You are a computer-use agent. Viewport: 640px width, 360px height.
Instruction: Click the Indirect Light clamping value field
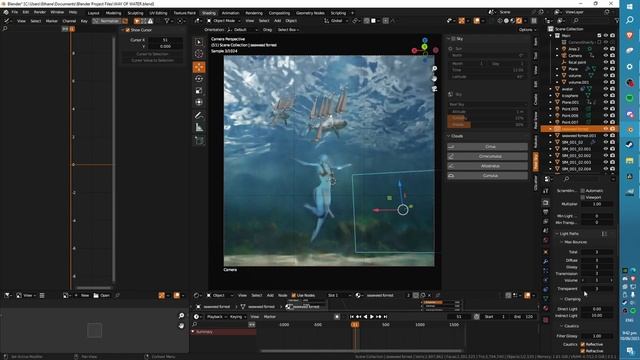click(x=597, y=316)
